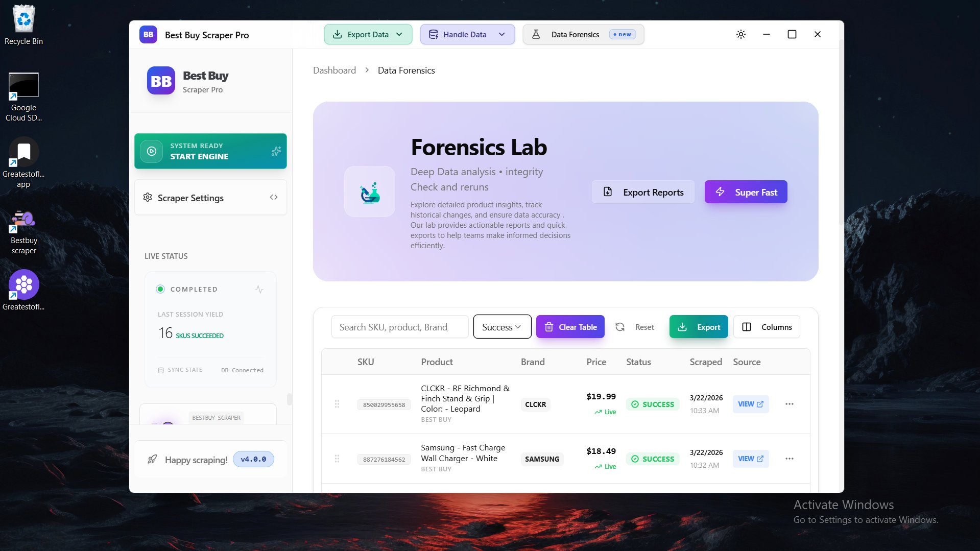Click drag handle of the CLCKR row
This screenshot has width=980, height=551.
click(337, 404)
